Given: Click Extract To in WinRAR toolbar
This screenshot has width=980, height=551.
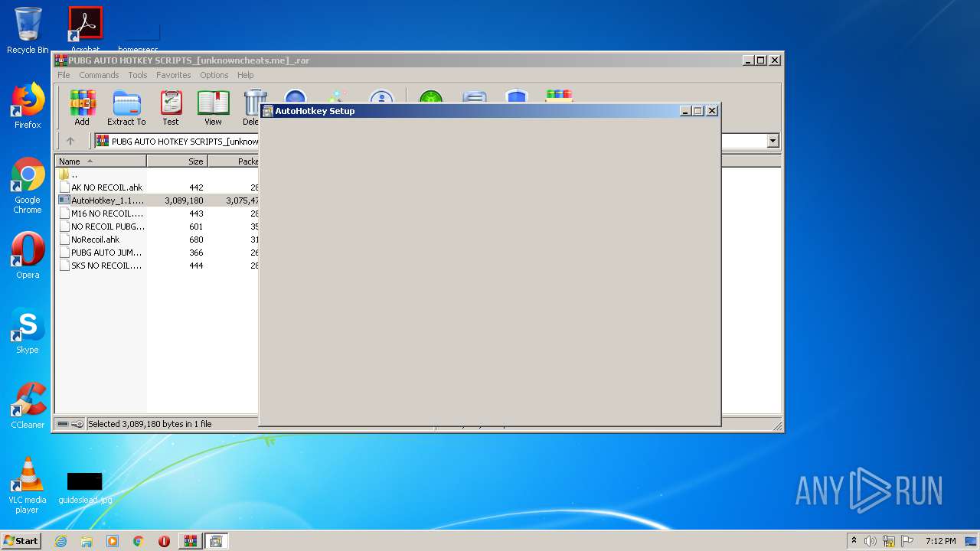Looking at the screenshot, I should tap(126, 108).
